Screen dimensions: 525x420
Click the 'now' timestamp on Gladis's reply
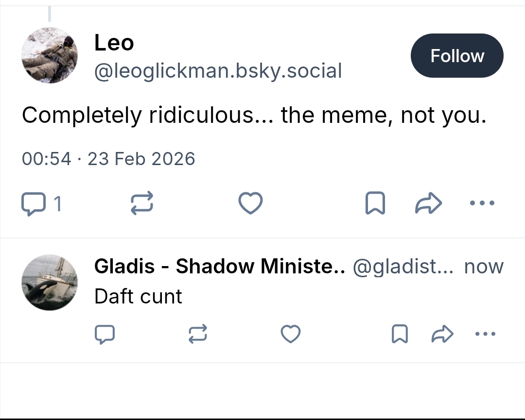pyautogui.click(x=484, y=266)
